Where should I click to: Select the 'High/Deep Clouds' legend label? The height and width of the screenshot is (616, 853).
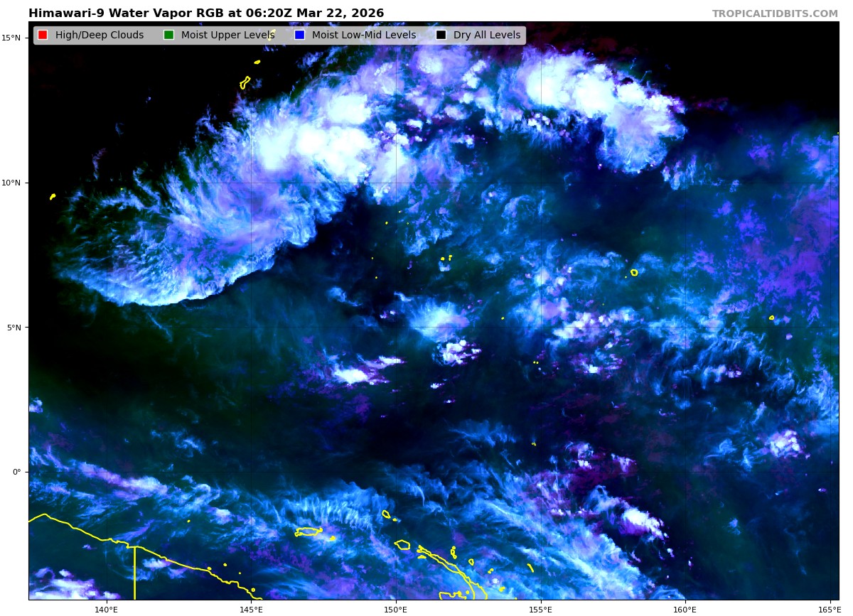pos(99,36)
